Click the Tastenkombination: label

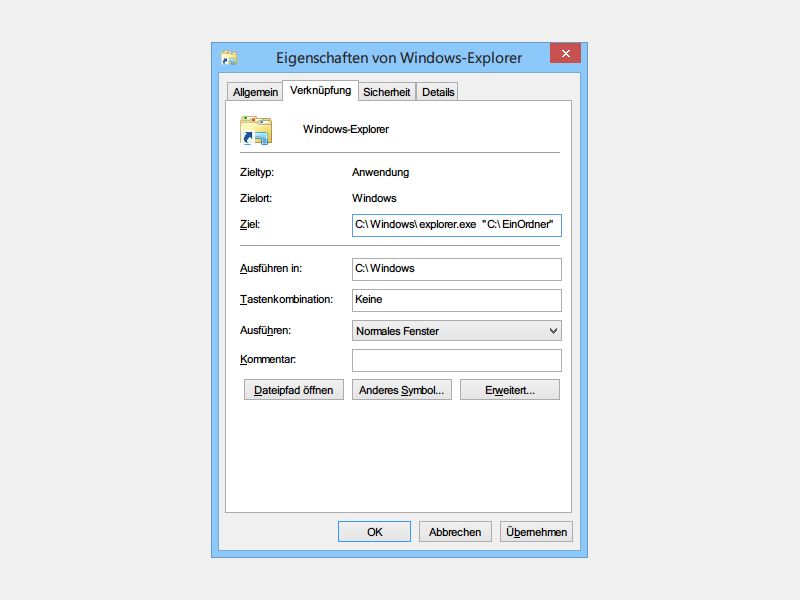[286, 299]
